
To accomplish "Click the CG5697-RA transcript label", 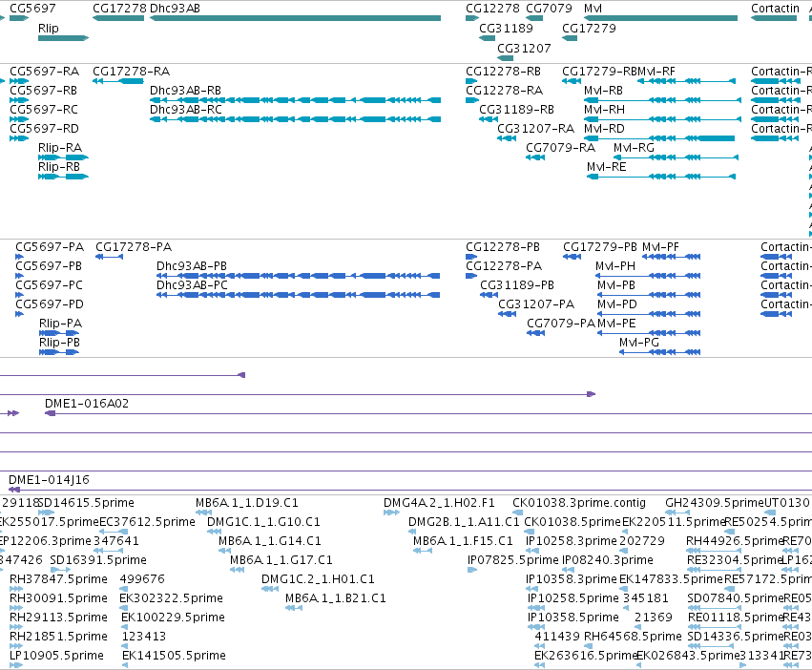I will pos(45,71).
